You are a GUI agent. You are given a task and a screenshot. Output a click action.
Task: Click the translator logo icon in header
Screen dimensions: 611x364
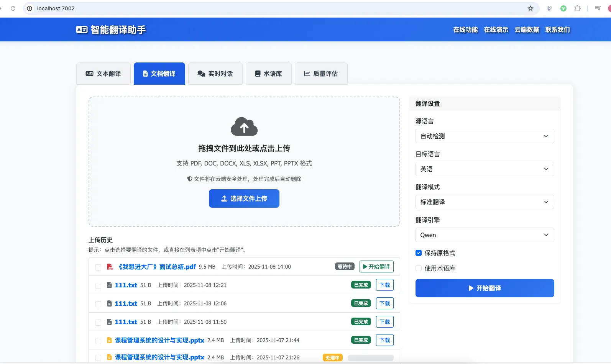click(82, 30)
